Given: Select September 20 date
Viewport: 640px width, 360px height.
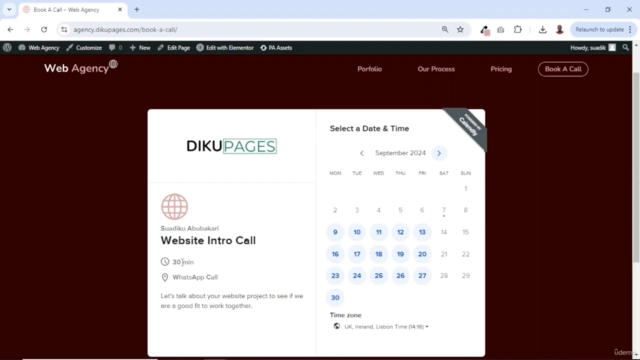Looking at the screenshot, I should (x=422, y=254).
